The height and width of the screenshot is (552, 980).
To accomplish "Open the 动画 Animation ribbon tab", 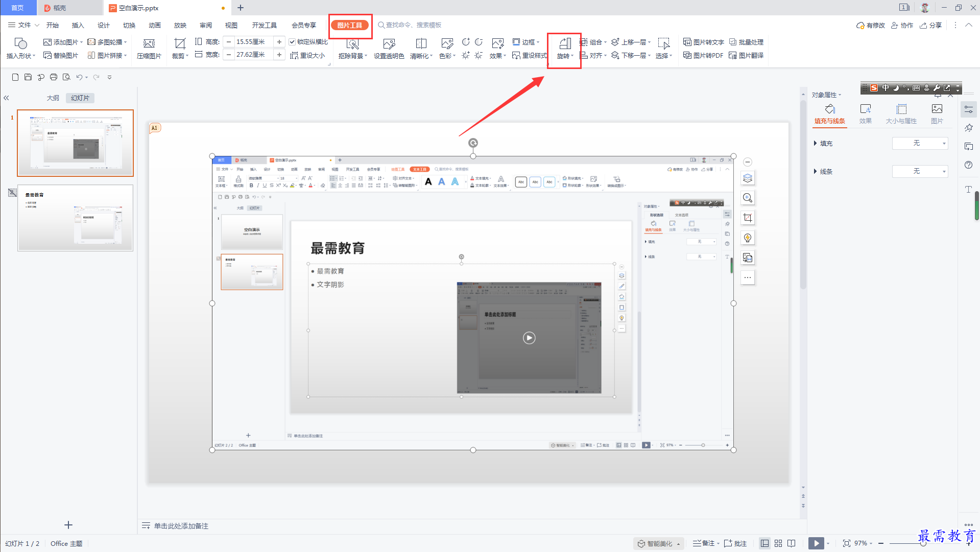I will [155, 25].
